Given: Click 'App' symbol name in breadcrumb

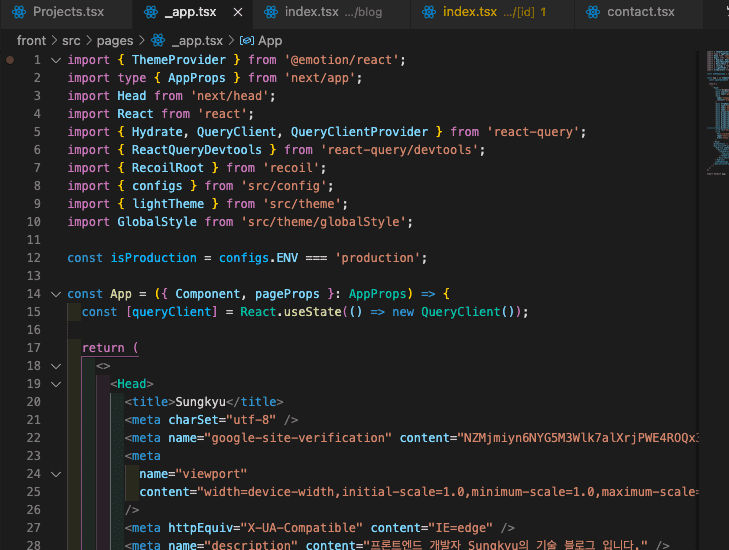Looking at the screenshot, I should tap(270, 41).
